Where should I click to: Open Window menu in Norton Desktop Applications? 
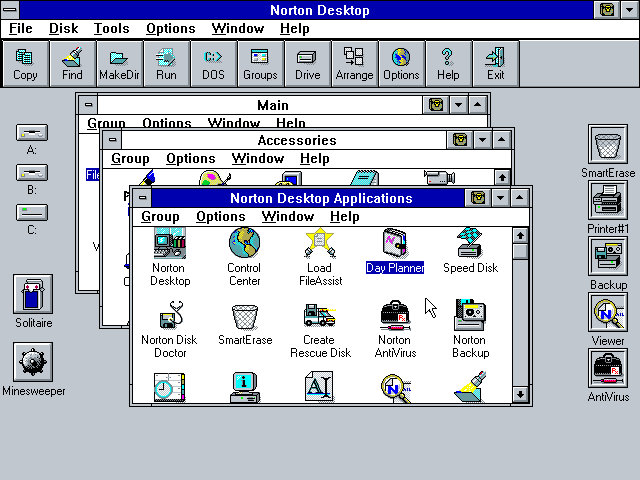[288, 216]
